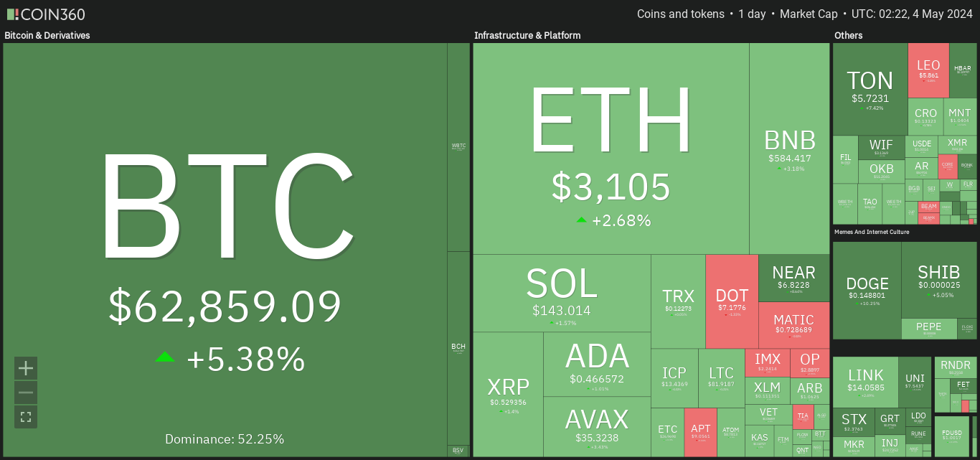Select the red LEO tile

point(928,70)
